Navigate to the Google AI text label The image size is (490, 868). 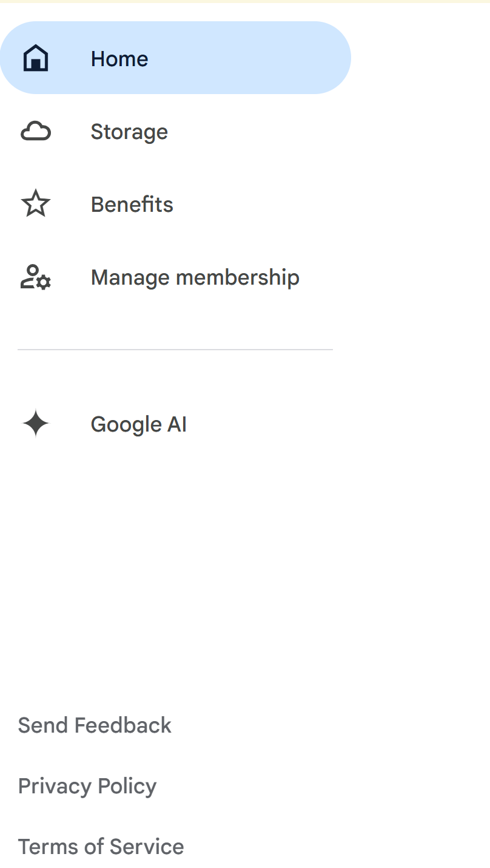click(x=139, y=424)
